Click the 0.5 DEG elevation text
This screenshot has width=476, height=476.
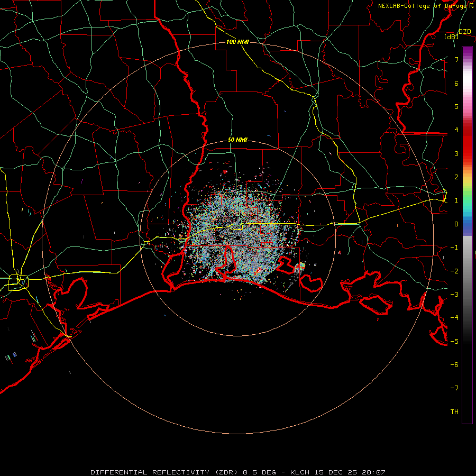260,472
